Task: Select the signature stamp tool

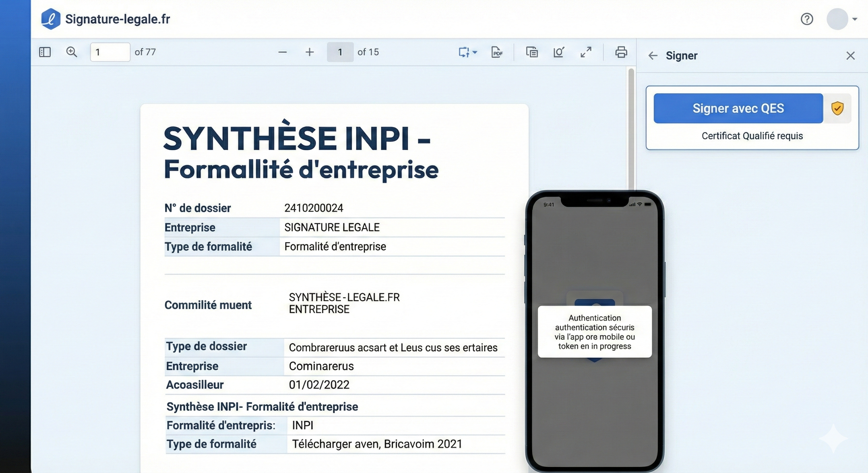Action: coord(559,52)
